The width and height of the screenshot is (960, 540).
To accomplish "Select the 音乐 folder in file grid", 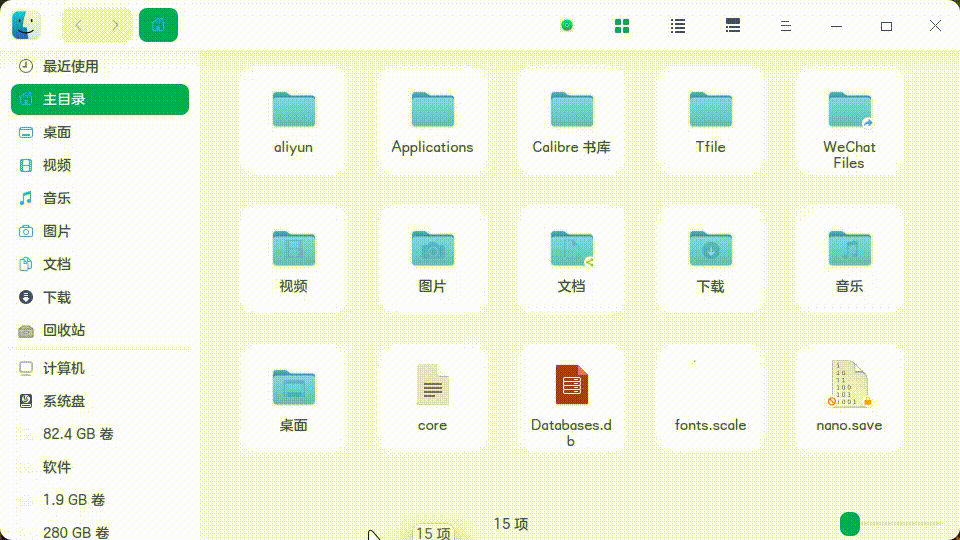I will 849,261.
